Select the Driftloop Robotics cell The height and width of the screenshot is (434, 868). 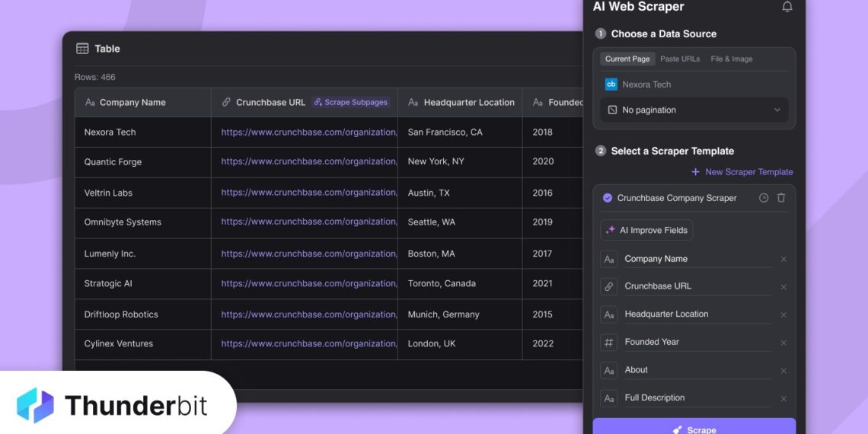pyautogui.click(x=143, y=314)
